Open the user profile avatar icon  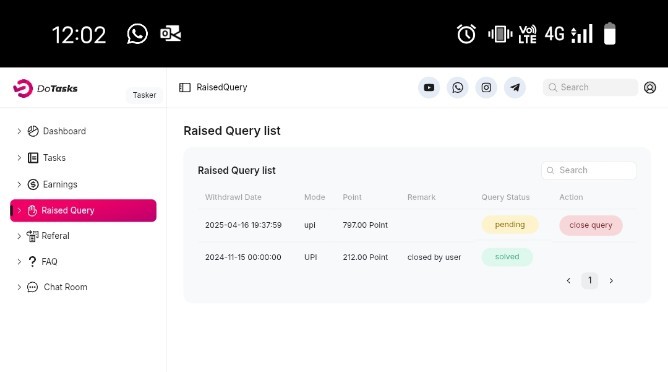tap(650, 87)
